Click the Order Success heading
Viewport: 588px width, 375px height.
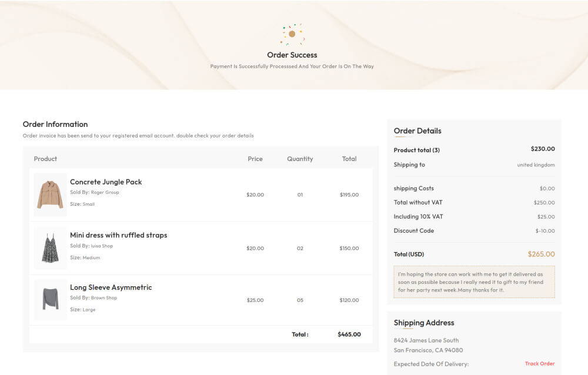[292, 55]
